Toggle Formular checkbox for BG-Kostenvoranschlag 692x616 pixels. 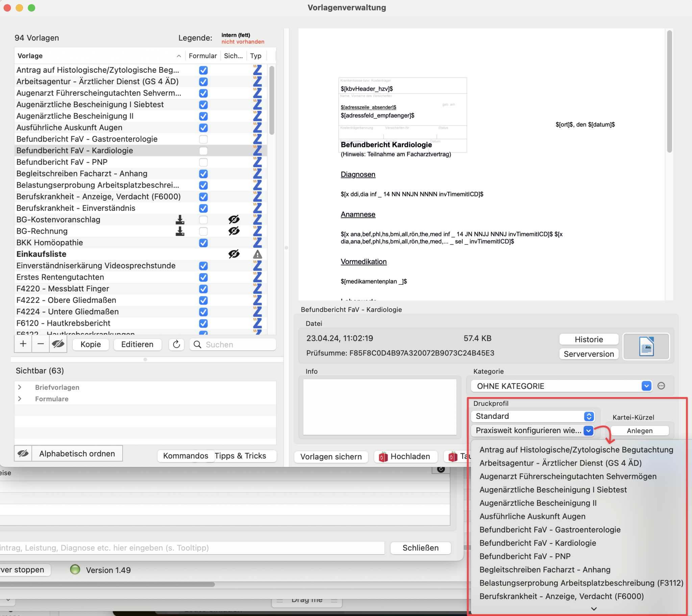(x=203, y=220)
